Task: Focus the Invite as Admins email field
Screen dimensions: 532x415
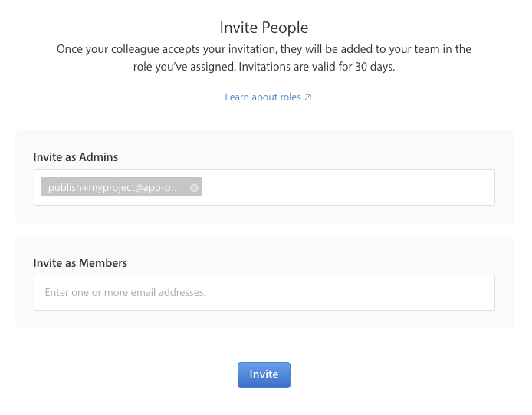Action: 345,188
